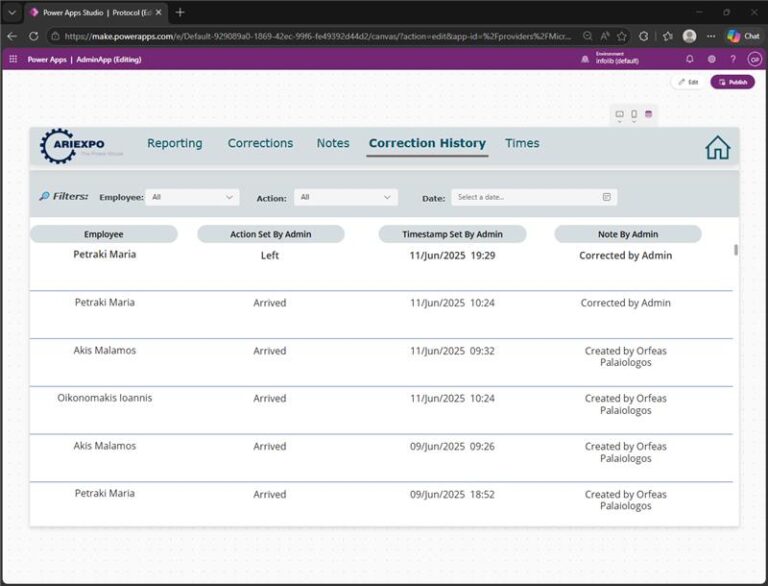Open the tab search chevron in the browser
The height and width of the screenshot is (586, 768).
tap(12, 13)
